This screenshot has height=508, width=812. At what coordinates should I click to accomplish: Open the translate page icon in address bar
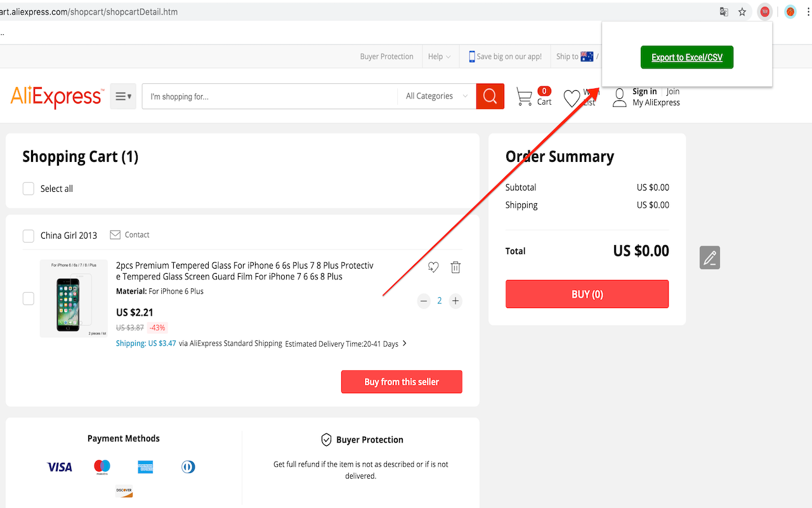point(724,11)
